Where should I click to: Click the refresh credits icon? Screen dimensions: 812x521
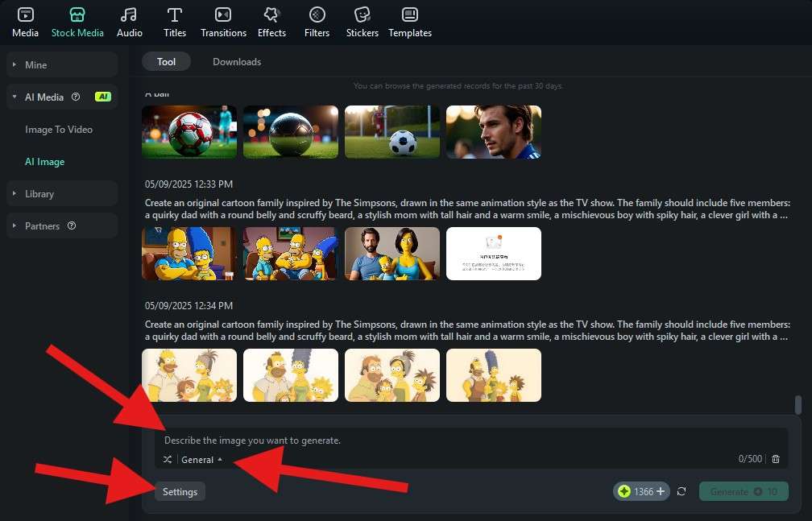tap(681, 491)
